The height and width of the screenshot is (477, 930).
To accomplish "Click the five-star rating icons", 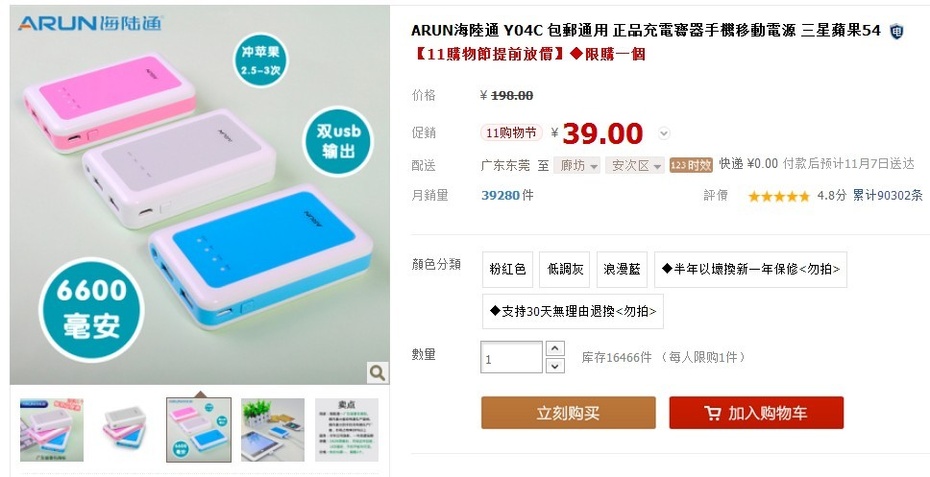I will point(778,196).
